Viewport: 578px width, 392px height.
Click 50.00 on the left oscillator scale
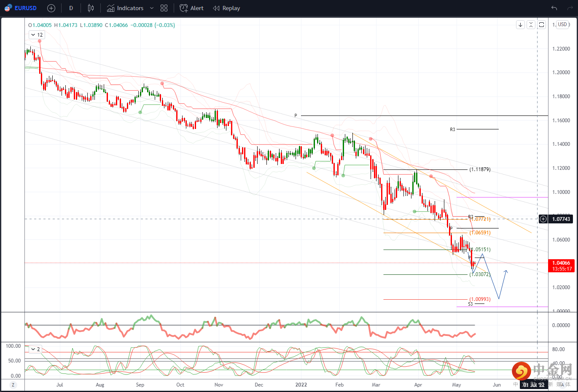14,361
